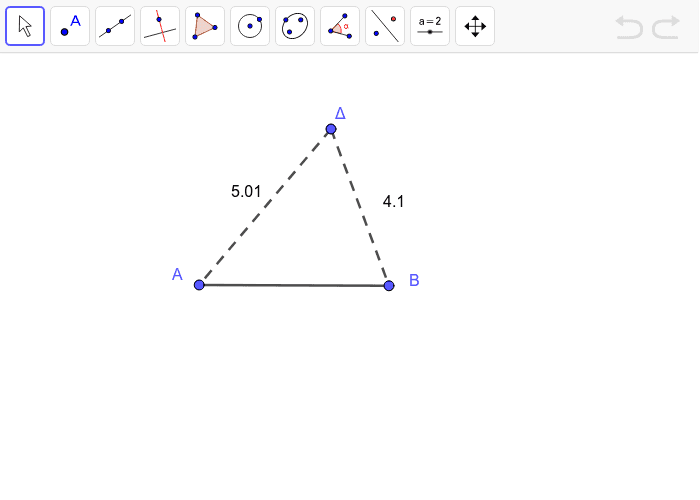Select the Point tool
This screenshot has height=500, width=700.
(x=70, y=26)
